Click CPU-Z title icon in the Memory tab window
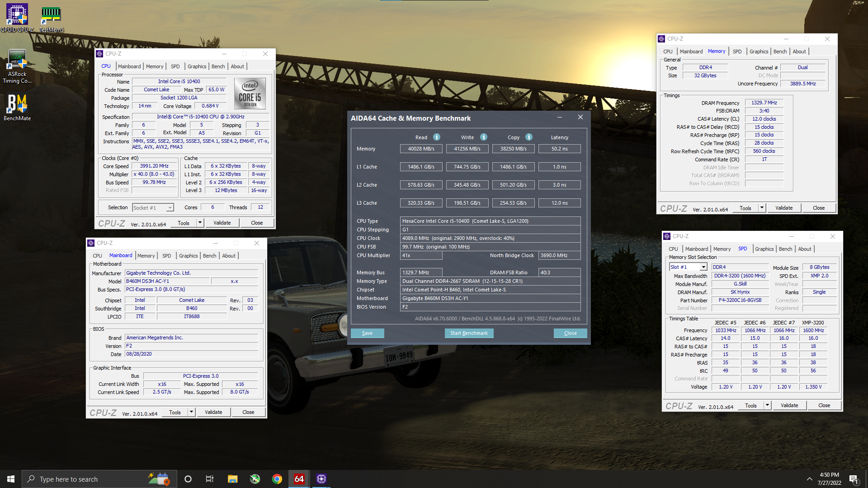868x488 pixels. 661,39
